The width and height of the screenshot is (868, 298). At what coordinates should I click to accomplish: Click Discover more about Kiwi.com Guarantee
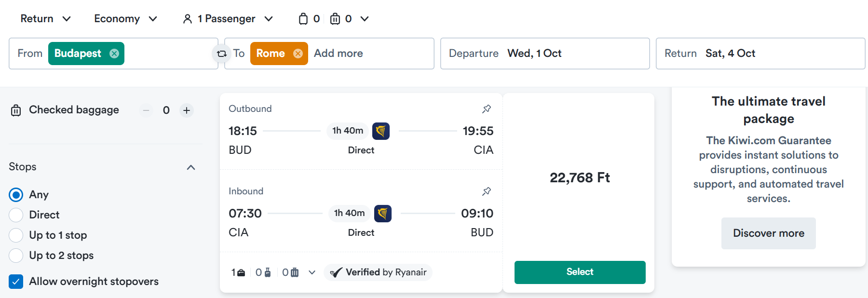pyautogui.click(x=769, y=233)
